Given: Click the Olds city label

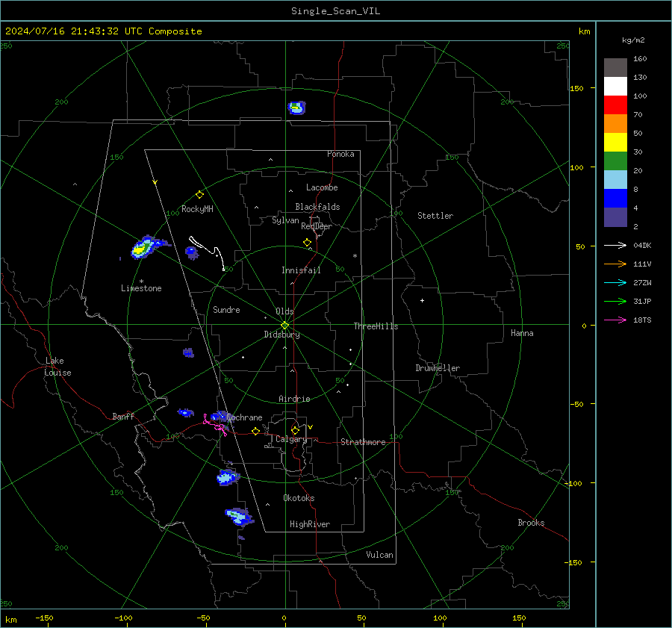Looking at the screenshot, I should click(284, 311).
